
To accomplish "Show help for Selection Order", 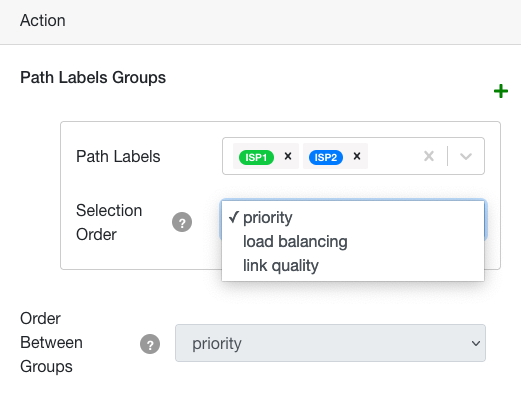I will pyautogui.click(x=182, y=222).
